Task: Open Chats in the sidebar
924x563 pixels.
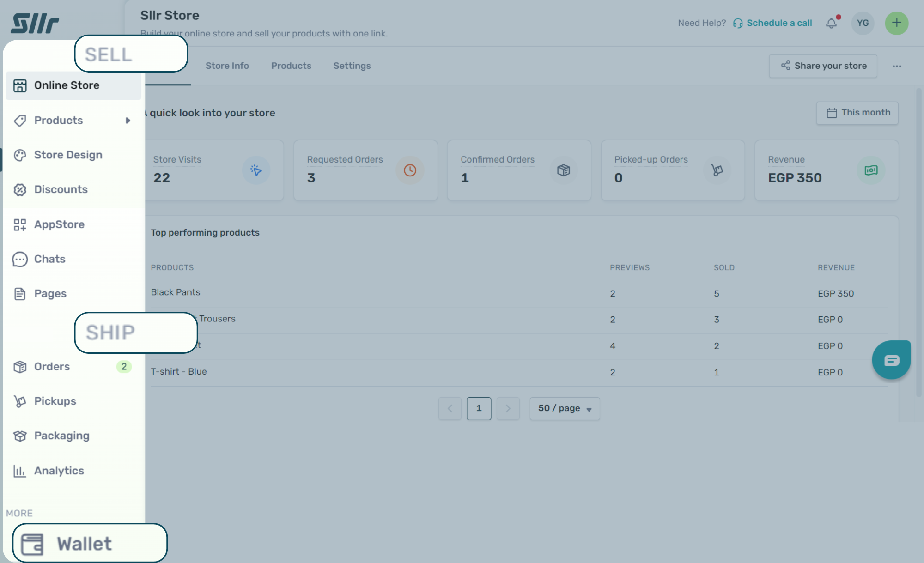Action: tap(49, 259)
